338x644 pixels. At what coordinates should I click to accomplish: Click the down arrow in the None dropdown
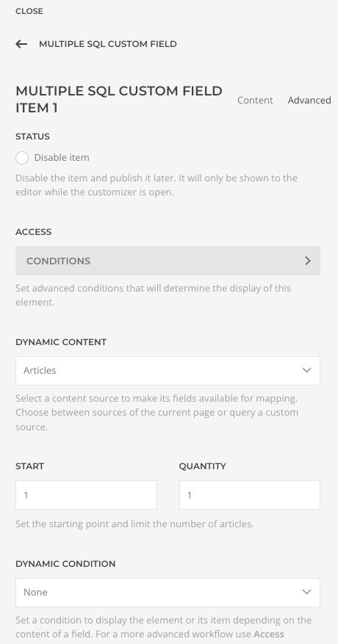306,593
